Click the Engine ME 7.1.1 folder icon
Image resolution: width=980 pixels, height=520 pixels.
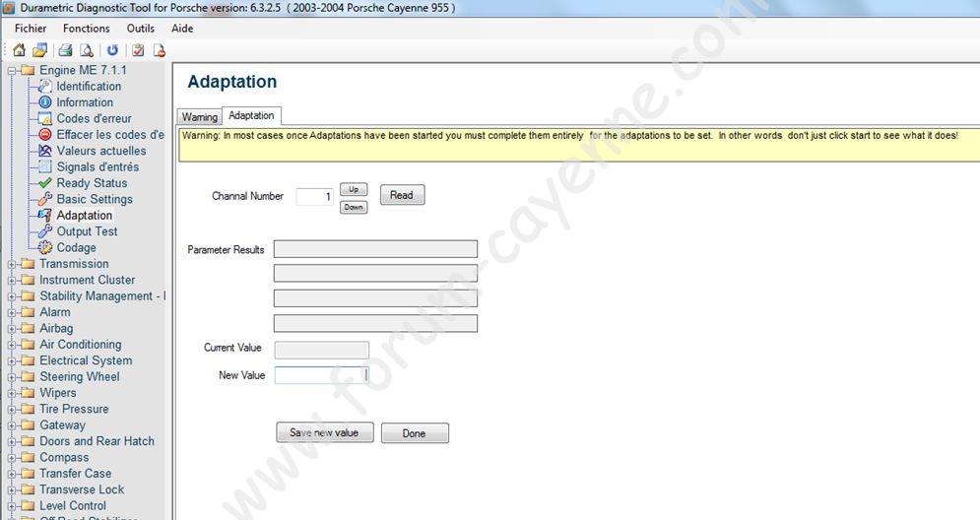click(28, 70)
